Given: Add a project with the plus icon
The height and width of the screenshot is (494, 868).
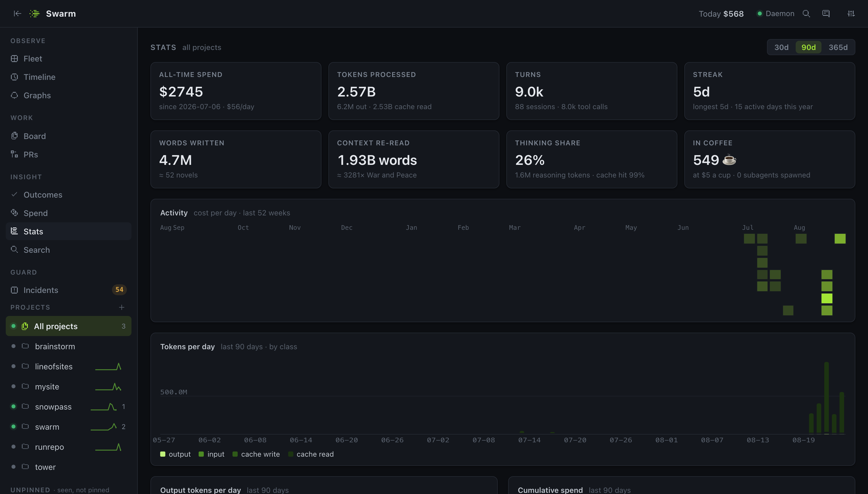Looking at the screenshot, I should tap(122, 307).
